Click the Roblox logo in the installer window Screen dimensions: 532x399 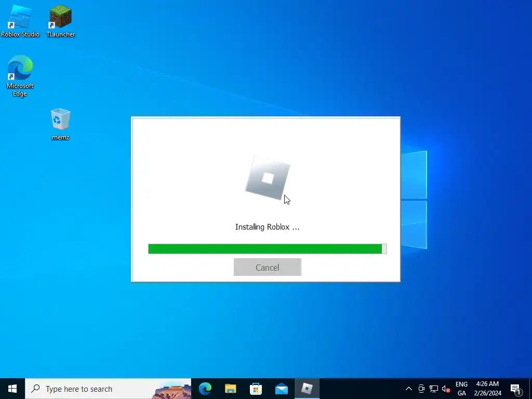tap(268, 178)
